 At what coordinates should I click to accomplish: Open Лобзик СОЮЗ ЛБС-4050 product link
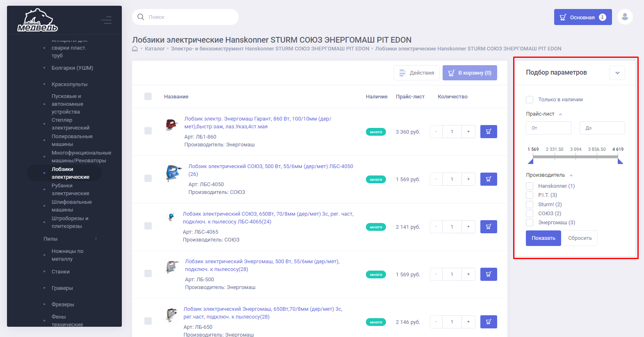[271, 170]
